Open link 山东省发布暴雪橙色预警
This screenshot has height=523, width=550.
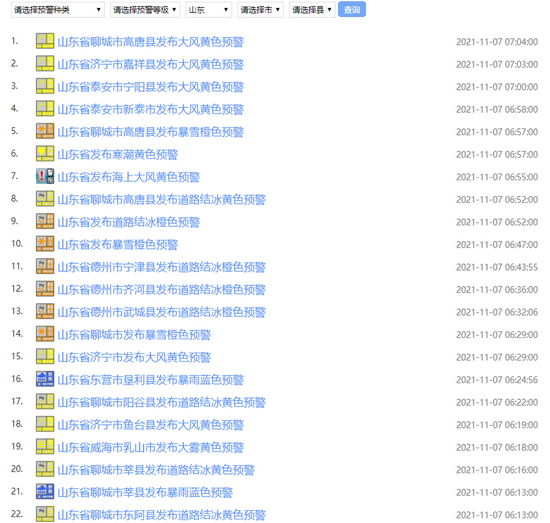click(x=118, y=245)
